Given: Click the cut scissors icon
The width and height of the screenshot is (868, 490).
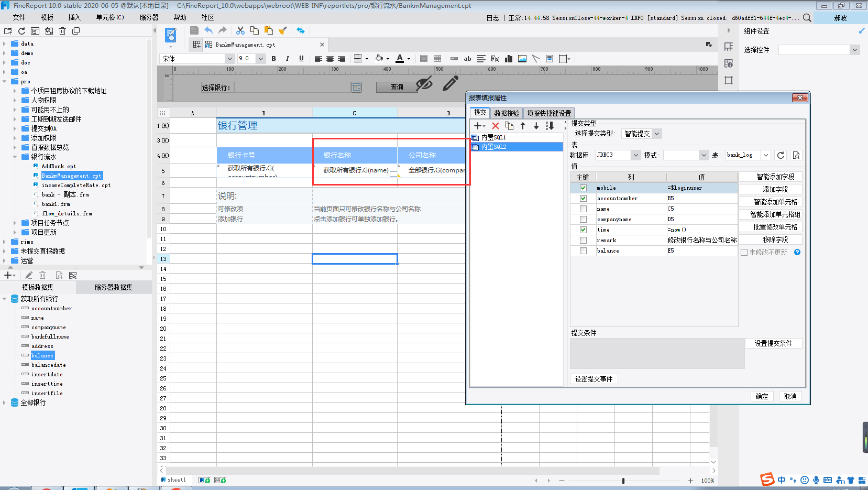Looking at the screenshot, I should click(x=240, y=30).
